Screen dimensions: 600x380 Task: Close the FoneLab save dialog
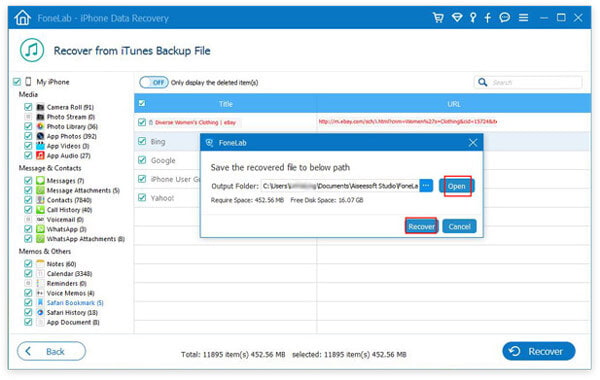(x=473, y=143)
